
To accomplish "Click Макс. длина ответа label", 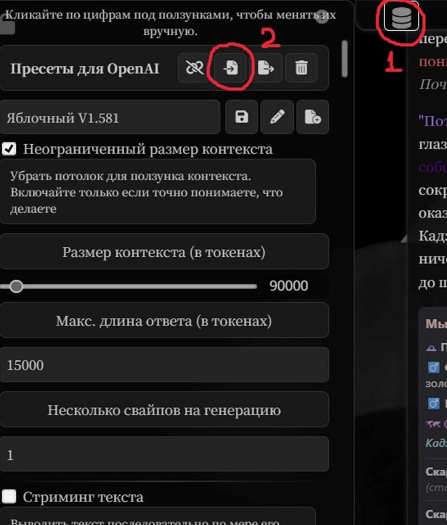I will (164, 321).
